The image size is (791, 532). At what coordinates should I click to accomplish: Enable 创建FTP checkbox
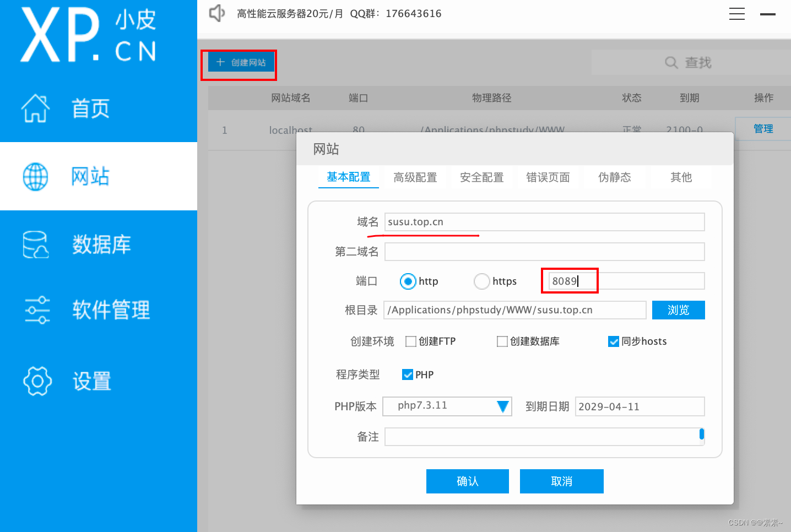[410, 341]
